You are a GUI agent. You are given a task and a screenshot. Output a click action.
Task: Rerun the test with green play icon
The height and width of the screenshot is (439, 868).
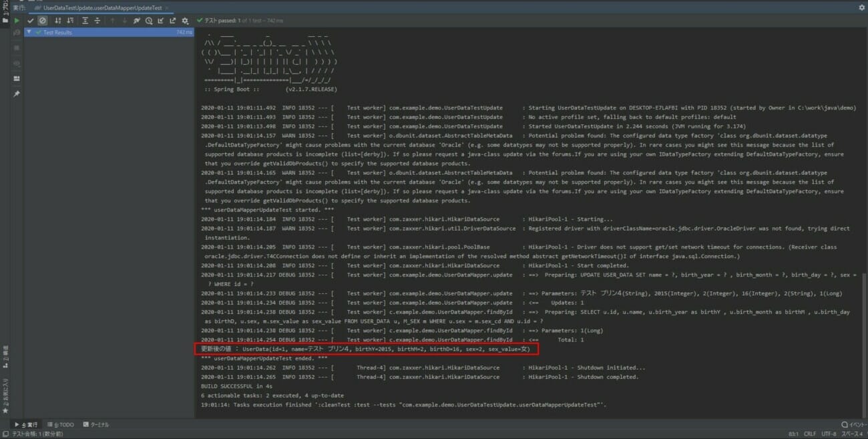17,21
